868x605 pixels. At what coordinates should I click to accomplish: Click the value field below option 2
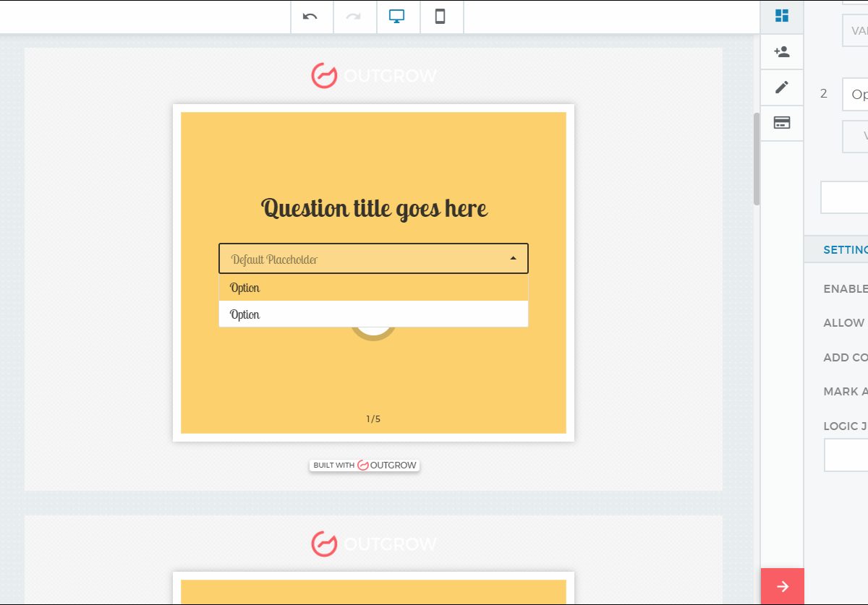point(856,136)
